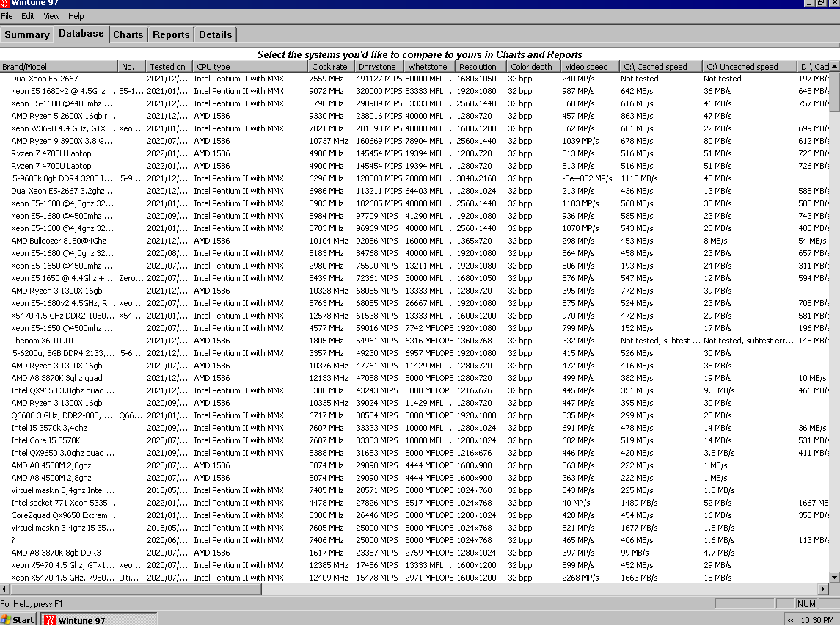The image size is (840, 629).
Task: Open the File menu
Action: pos(7,16)
